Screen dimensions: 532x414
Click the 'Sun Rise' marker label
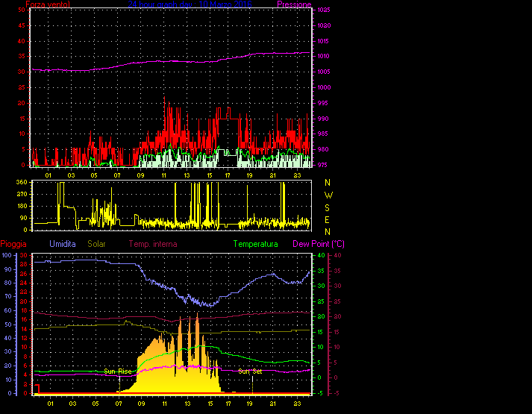coord(118,371)
